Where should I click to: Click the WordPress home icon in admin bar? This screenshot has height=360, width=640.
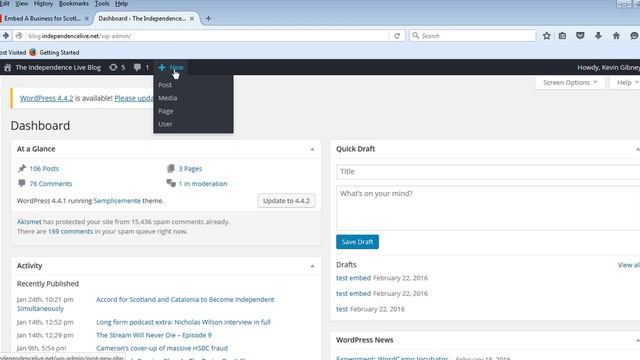pyautogui.click(x=7, y=67)
